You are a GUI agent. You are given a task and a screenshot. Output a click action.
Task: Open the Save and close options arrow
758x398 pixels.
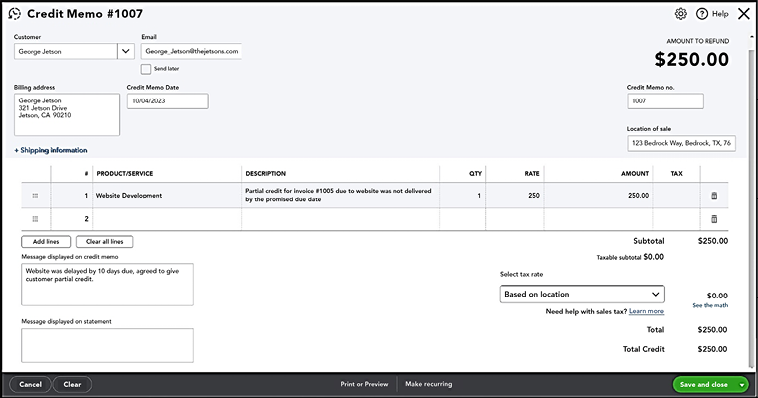(742, 385)
